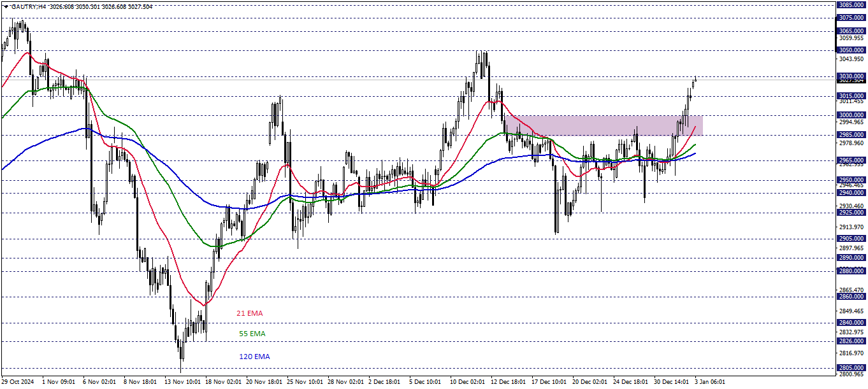Viewport: 868px width, 389px height.
Task: Click the 2905.000 price level label
Action: [851, 239]
